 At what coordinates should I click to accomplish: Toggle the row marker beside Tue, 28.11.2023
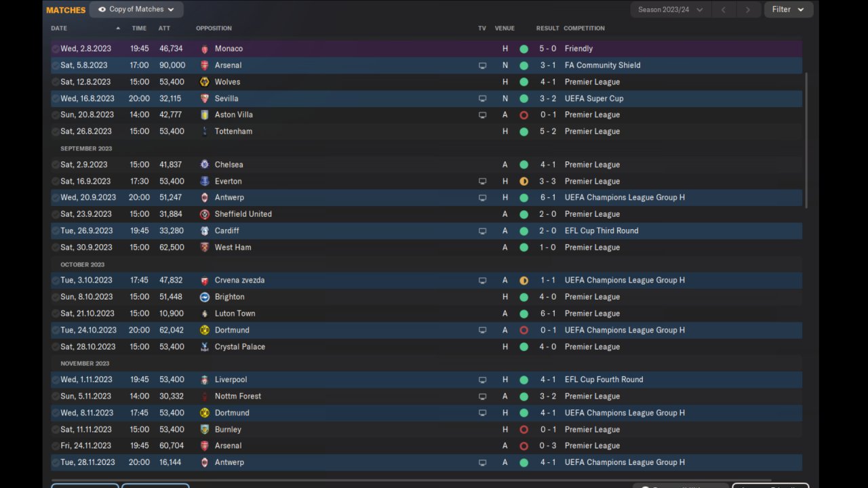click(x=56, y=462)
